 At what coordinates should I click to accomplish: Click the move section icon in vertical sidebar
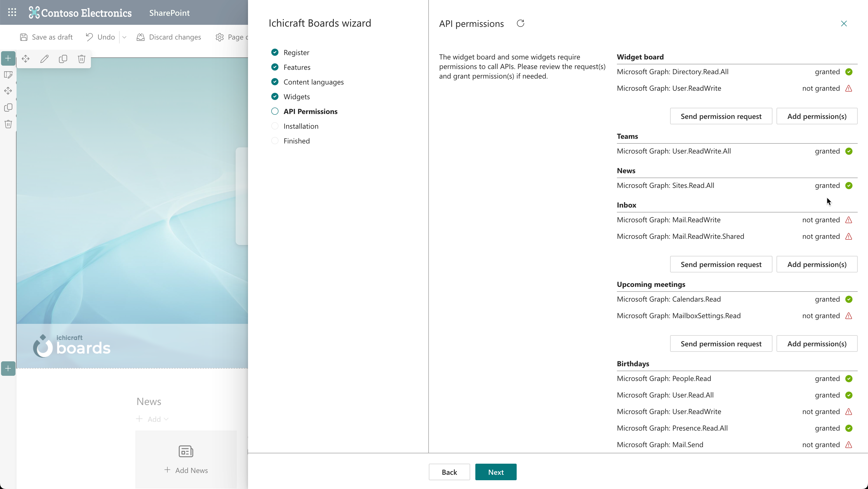pyautogui.click(x=8, y=91)
